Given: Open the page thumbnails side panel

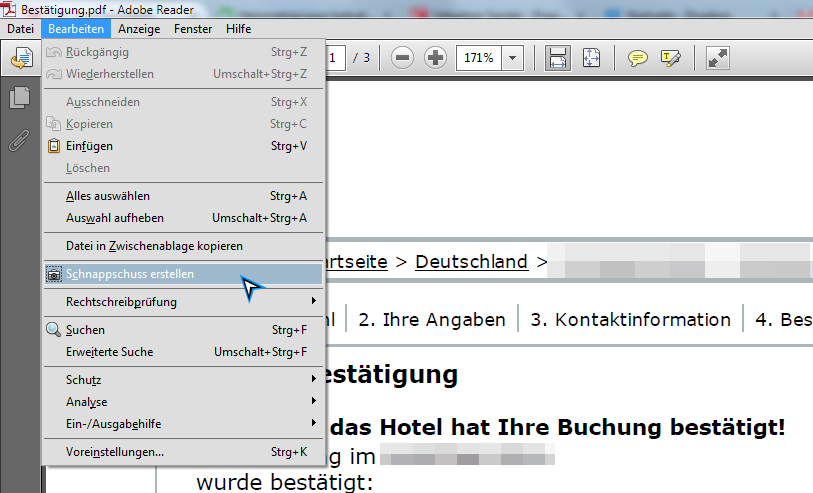Looking at the screenshot, I should 19,98.
